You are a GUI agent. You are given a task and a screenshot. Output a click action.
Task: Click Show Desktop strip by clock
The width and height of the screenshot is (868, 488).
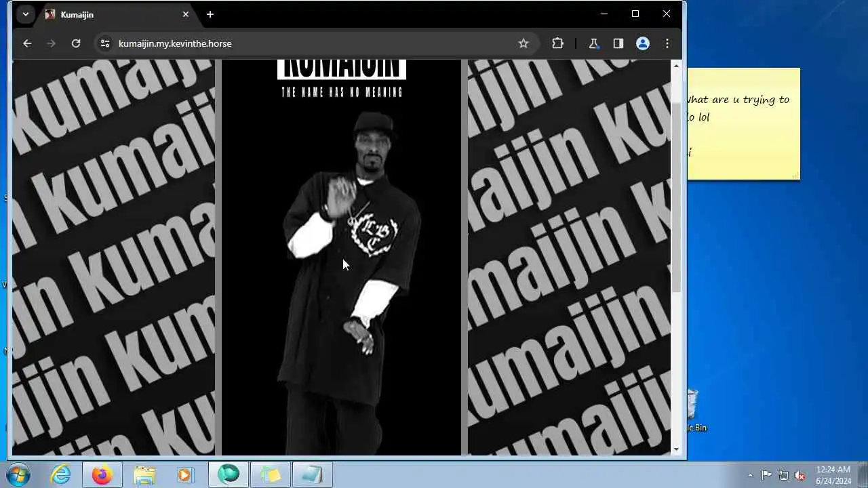[x=863, y=475]
